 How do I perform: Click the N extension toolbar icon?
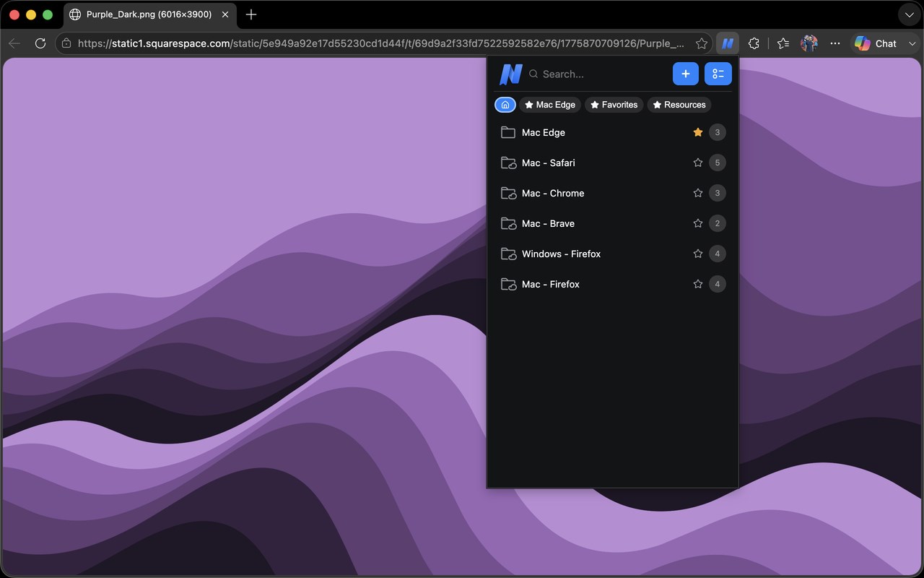pos(728,43)
